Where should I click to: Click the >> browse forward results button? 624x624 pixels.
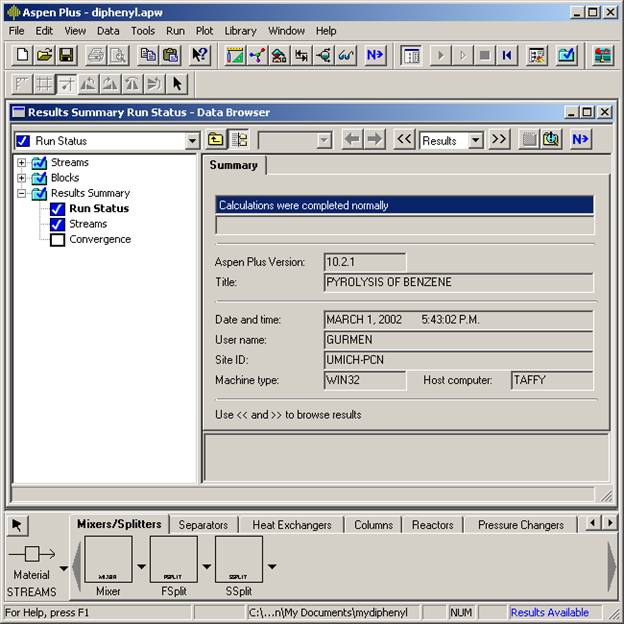(499, 140)
